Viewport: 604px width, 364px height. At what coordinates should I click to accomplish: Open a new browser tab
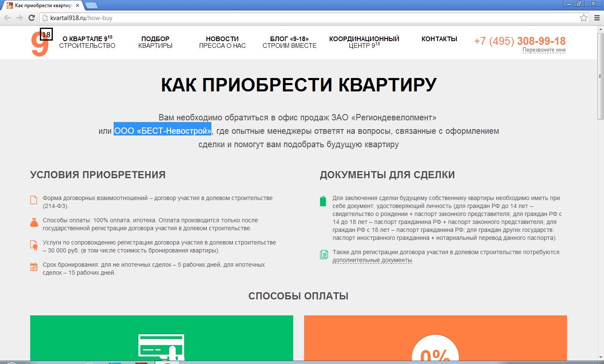91,5
